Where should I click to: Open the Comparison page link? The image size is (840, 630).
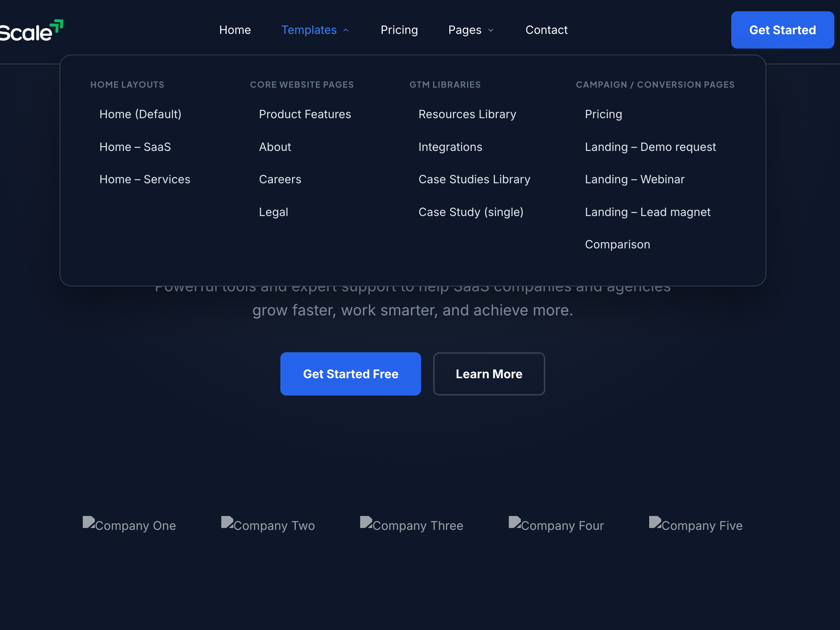(x=617, y=244)
